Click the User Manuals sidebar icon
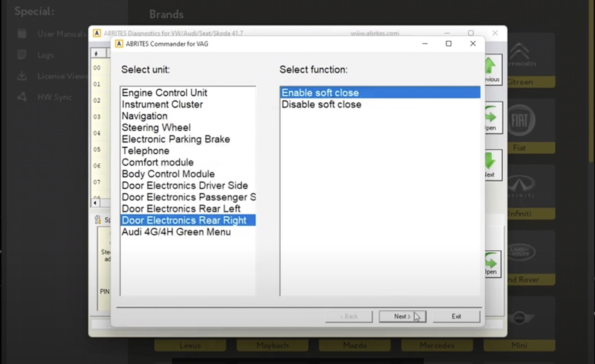Viewport: 595px width, 364px height. click(x=22, y=34)
